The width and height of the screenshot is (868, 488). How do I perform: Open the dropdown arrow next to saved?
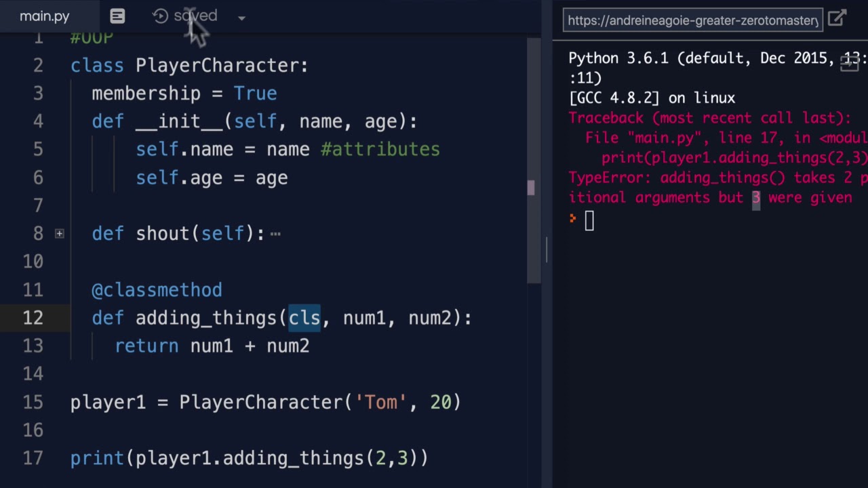[x=241, y=18]
